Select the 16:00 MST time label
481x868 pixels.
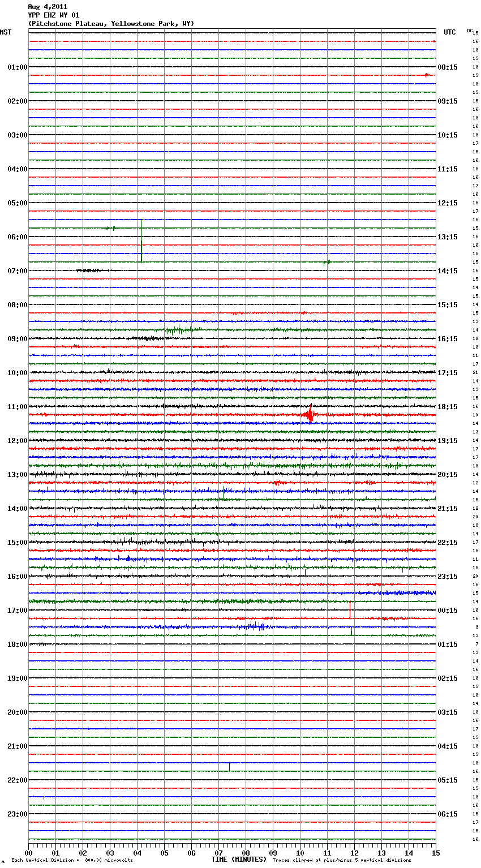click(x=18, y=577)
